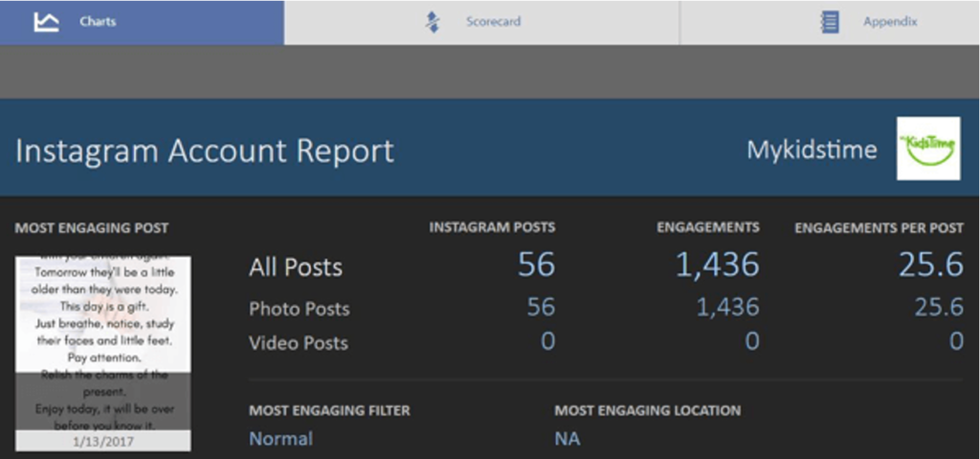
Task: Click the MOST ENGAGING LOCATION heading
Action: [x=648, y=410]
